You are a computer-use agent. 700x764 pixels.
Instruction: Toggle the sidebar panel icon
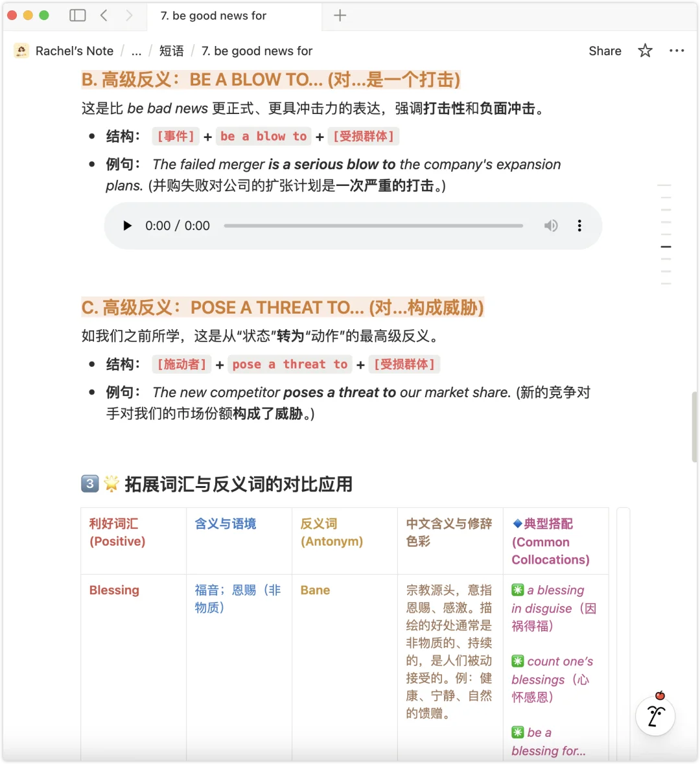pos(78,15)
